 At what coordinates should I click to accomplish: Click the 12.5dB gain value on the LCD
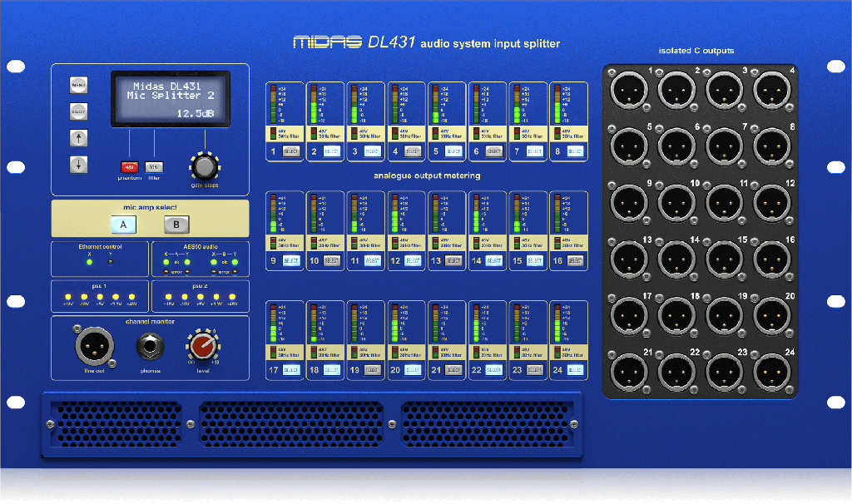[x=195, y=113]
